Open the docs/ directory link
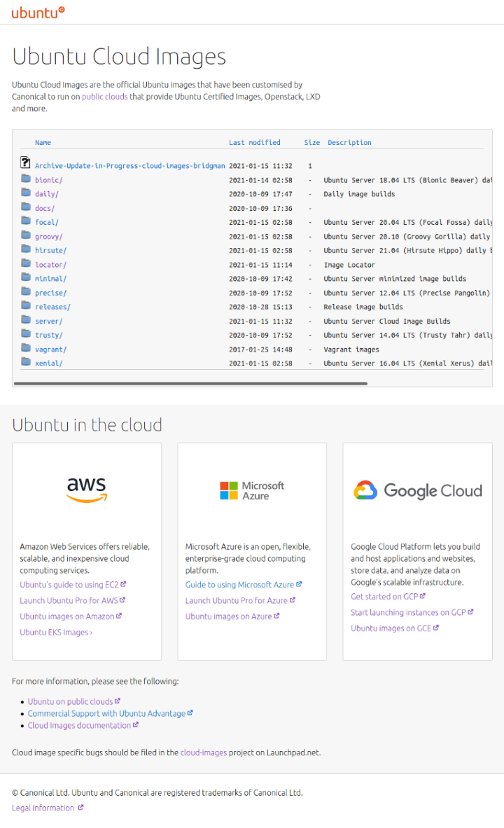The height and width of the screenshot is (828, 504). coord(45,209)
